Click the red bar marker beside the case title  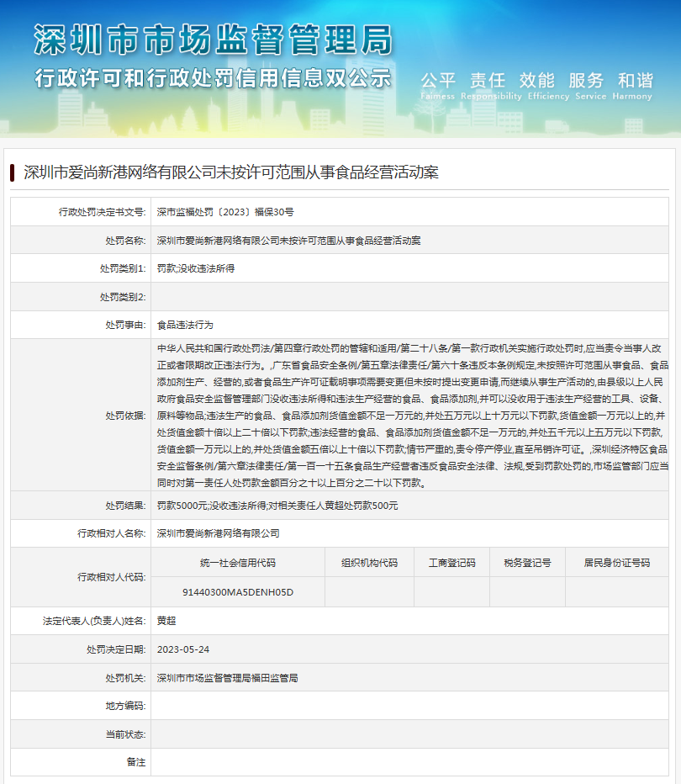(13, 173)
